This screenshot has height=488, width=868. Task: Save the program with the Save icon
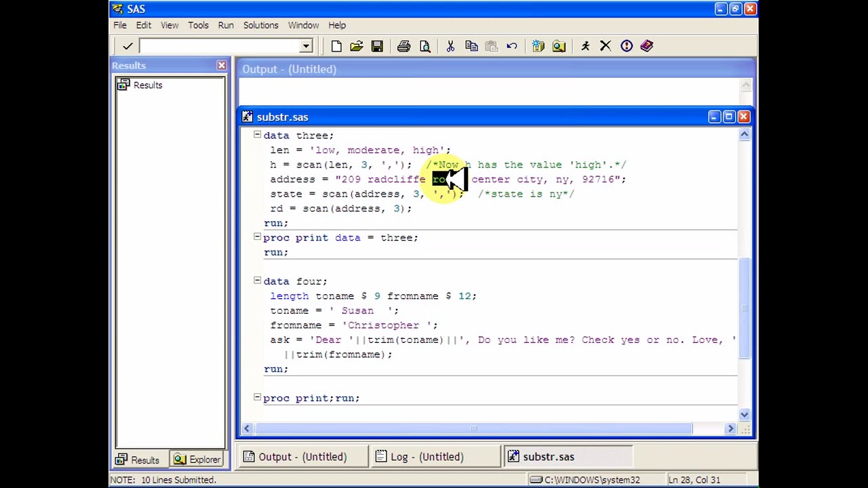click(377, 46)
